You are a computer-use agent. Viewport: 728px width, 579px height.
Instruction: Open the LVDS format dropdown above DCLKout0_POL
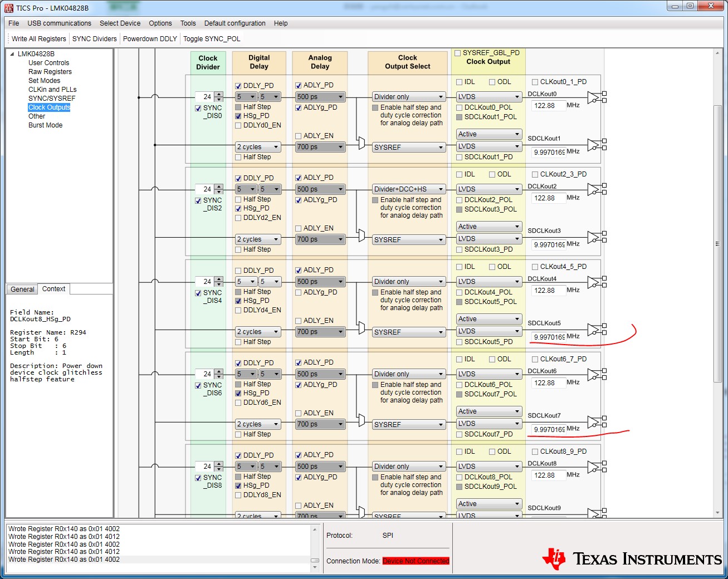[488, 97]
